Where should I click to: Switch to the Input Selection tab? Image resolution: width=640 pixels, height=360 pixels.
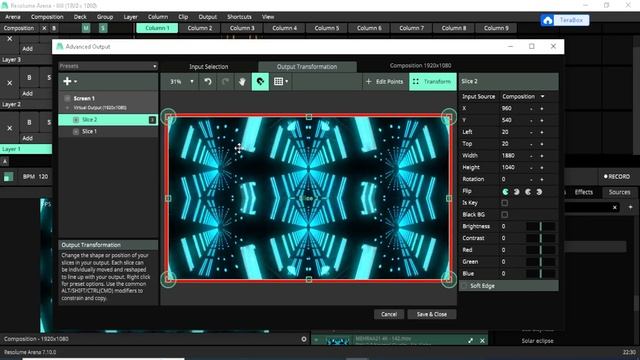tap(209, 67)
